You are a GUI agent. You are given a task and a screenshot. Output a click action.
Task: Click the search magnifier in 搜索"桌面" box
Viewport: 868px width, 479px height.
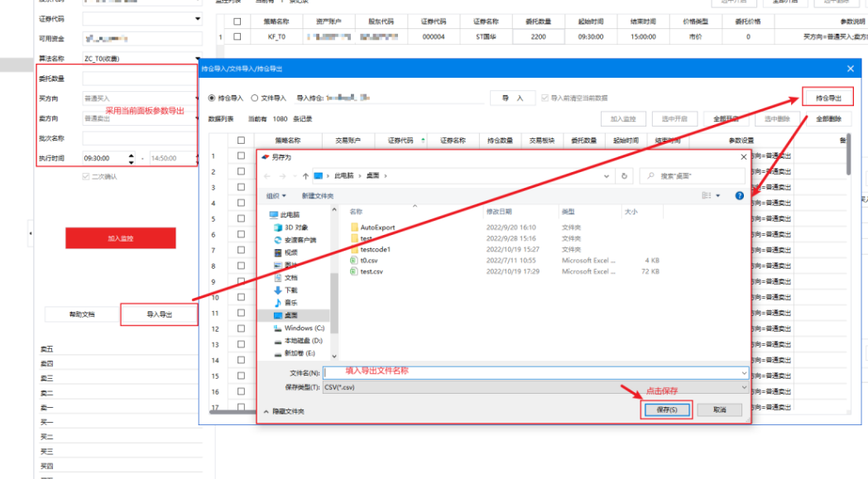coord(650,176)
